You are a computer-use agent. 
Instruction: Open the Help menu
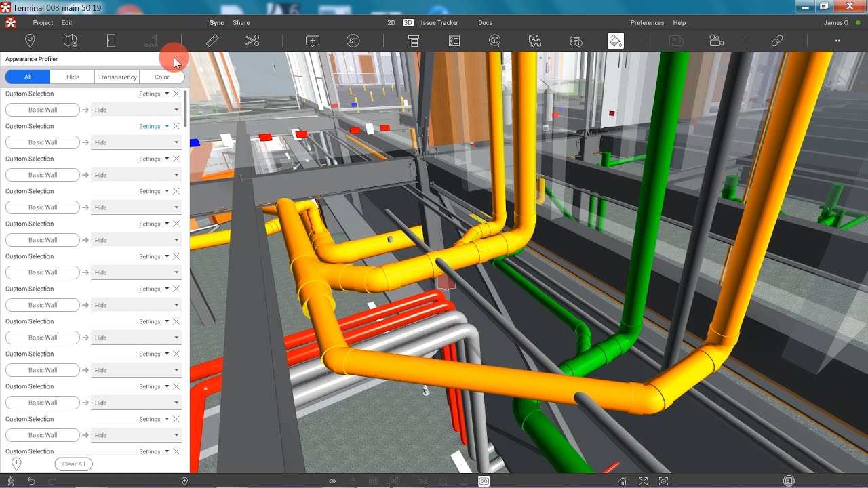click(679, 22)
